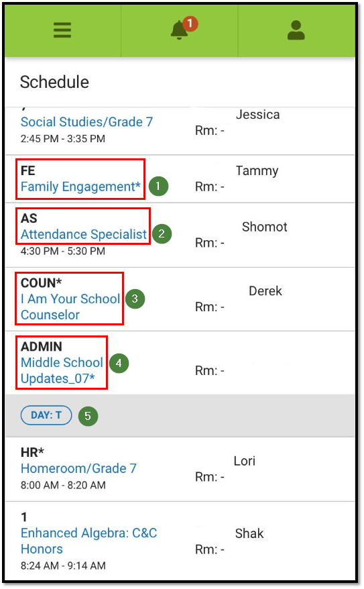Click green callout marker number 1
This screenshot has width=364, height=589.
tap(158, 186)
